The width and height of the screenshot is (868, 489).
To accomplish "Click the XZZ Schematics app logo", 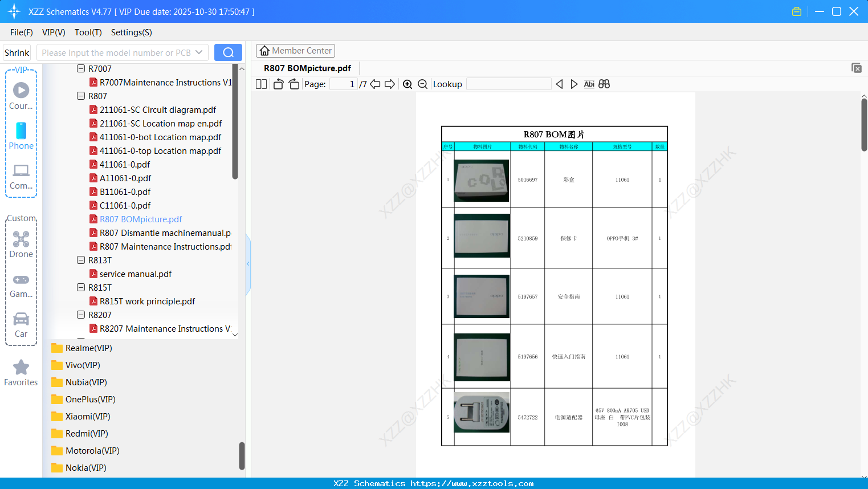I will 14,11.
